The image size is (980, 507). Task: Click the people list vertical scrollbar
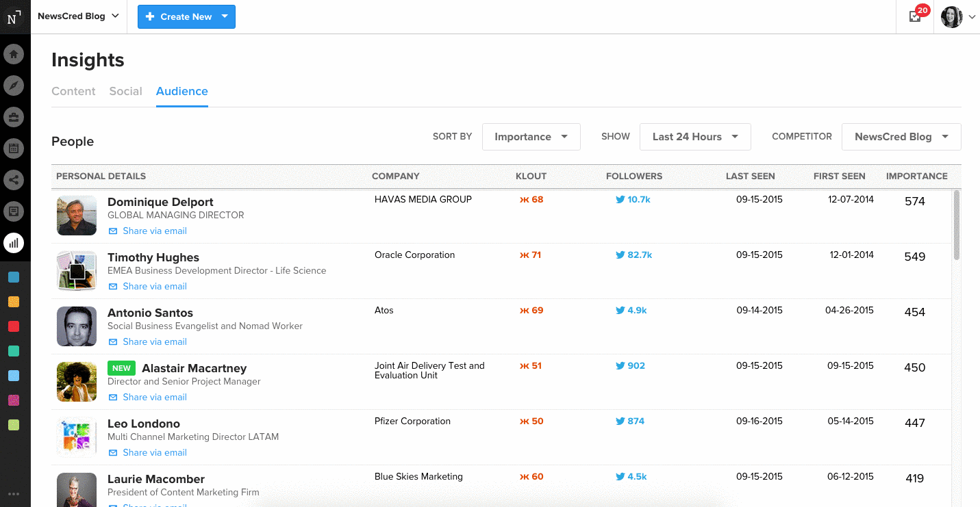pos(957,225)
